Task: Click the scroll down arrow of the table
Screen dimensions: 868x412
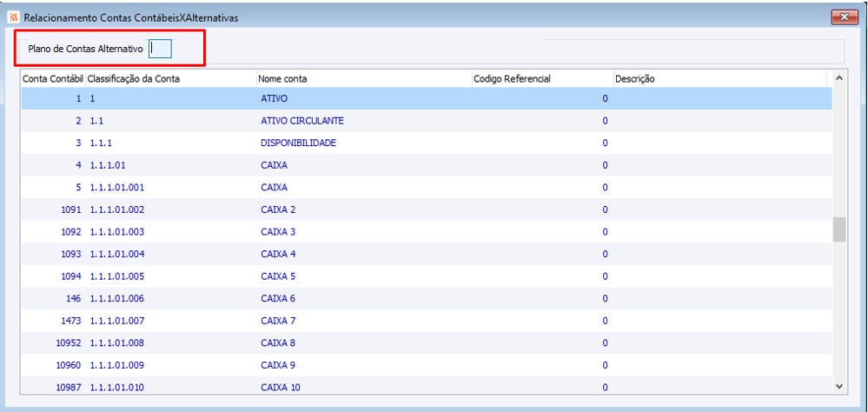Action: [838, 385]
